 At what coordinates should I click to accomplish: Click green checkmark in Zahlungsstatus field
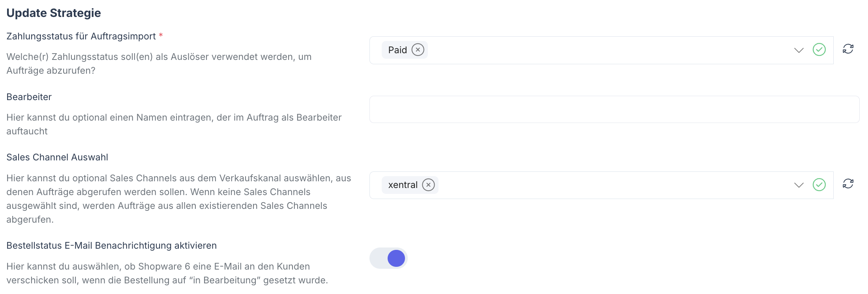(819, 50)
